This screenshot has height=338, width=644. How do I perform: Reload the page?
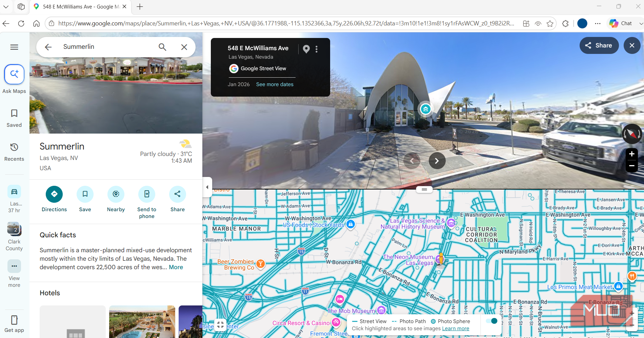click(x=21, y=23)
